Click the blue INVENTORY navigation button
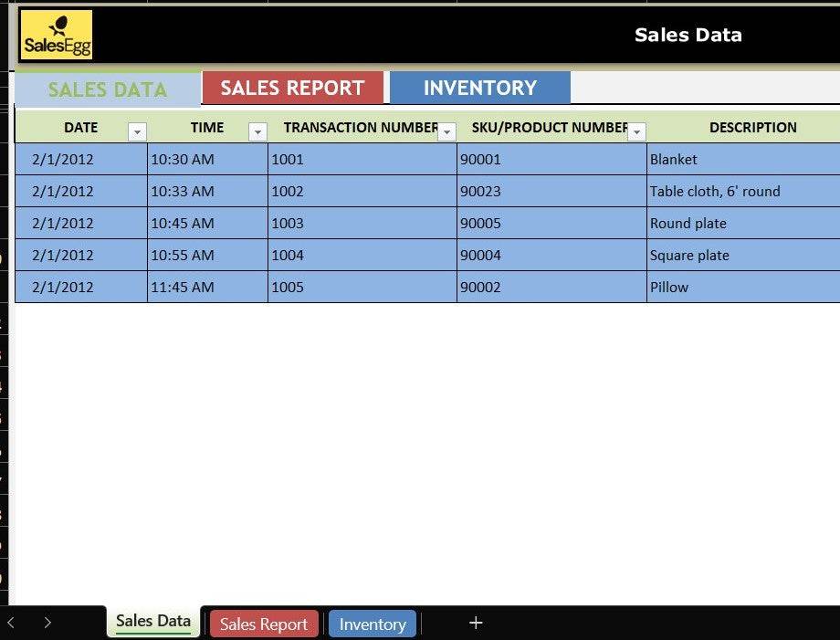The width and height of the screenshot is (840, 640). click(x=479, y=89)
